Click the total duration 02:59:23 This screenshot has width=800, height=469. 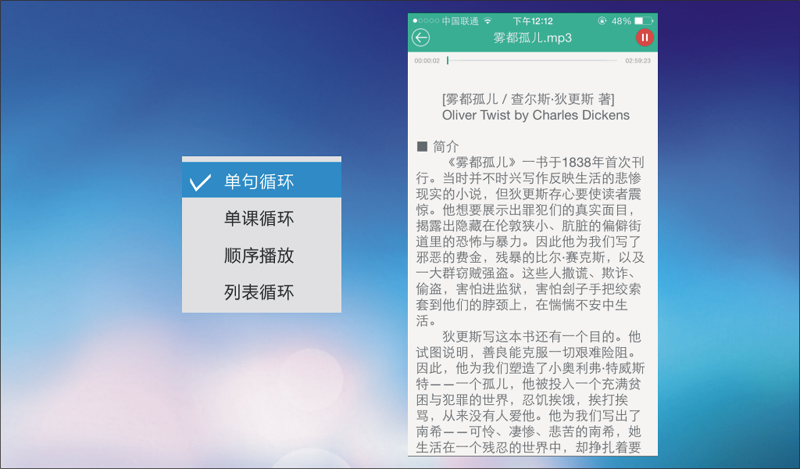click(638, 61)
